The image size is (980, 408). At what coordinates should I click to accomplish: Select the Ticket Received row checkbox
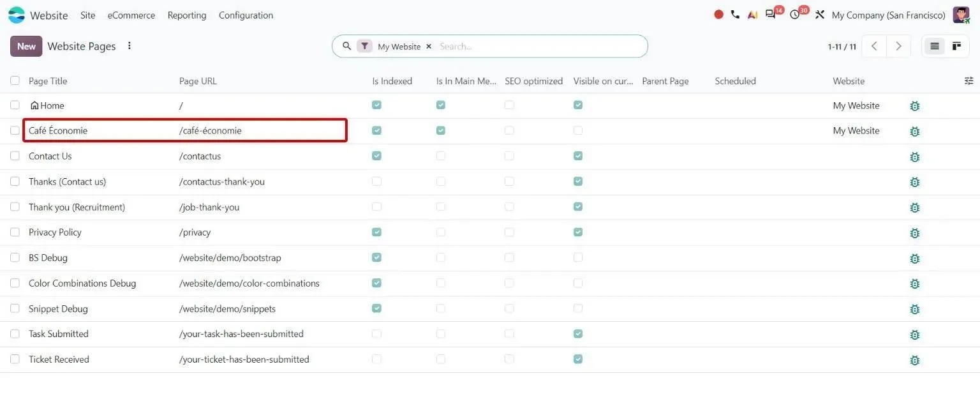click(x=15, y=359)
